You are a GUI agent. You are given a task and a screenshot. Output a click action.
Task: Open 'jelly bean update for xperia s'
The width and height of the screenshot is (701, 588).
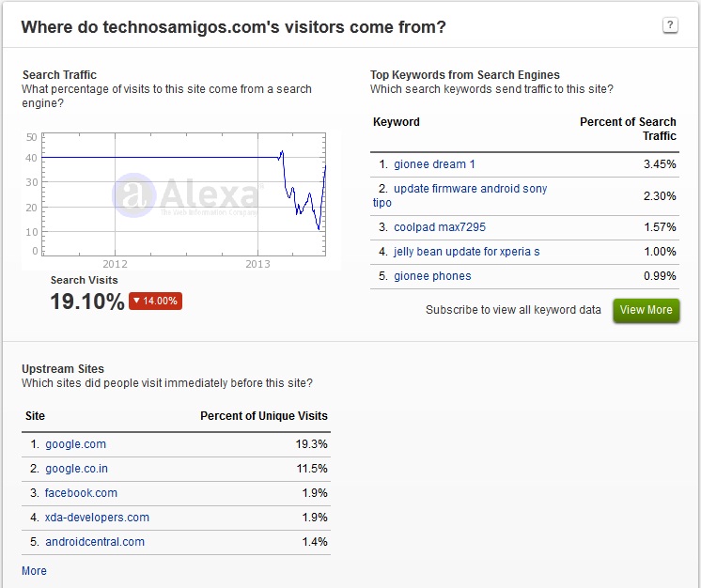click(x=467, y=252)
